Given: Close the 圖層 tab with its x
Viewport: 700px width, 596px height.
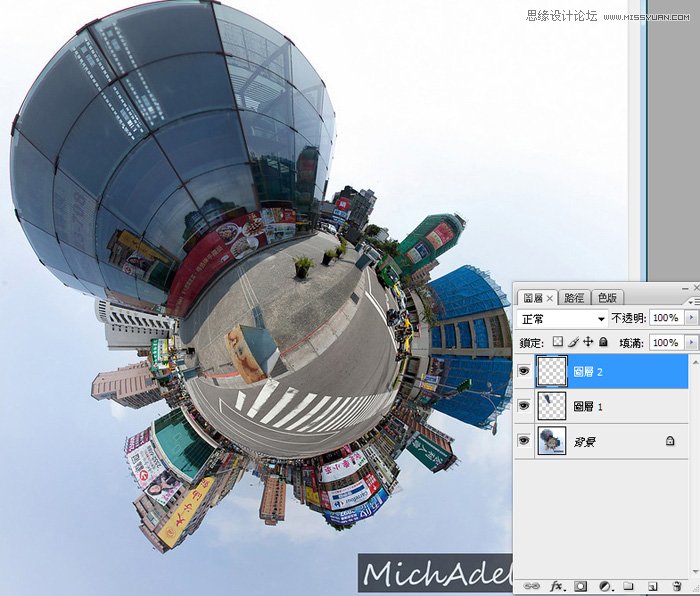Looking at the screenshot, I should coord(550,298).
